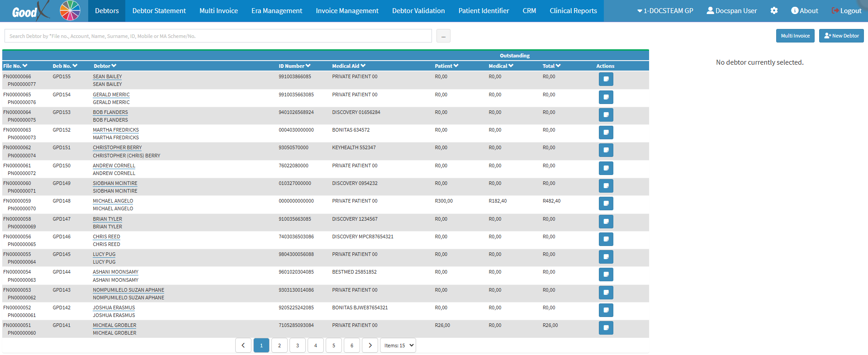This screenshot has width=868, height=355.
Task: Open the settings gear icon
Action: (774, 10)
